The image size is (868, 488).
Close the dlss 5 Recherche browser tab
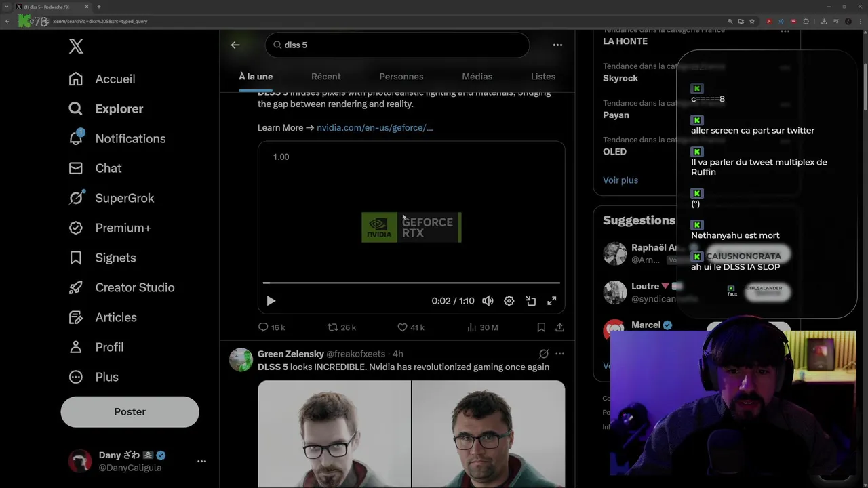[x=87, y=7]
